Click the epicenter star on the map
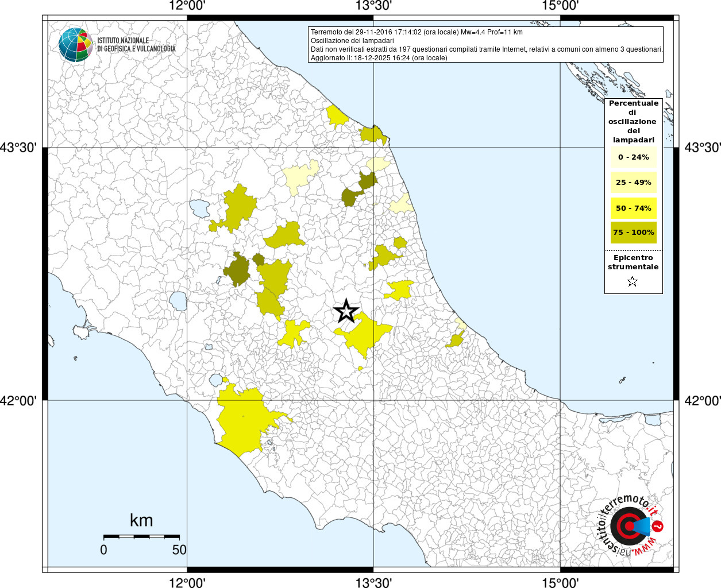 (x=346, y=311)
